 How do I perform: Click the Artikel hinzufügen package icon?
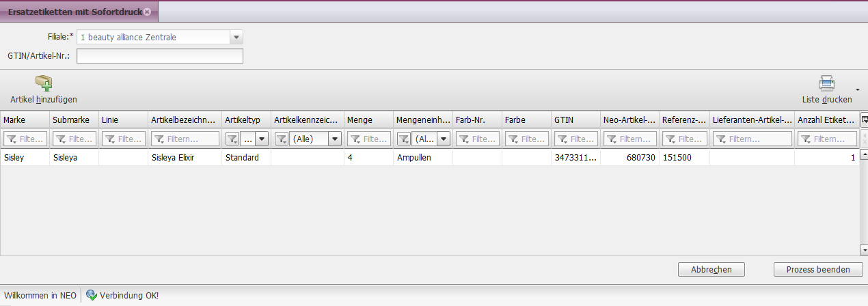click(x=44, y=83)
